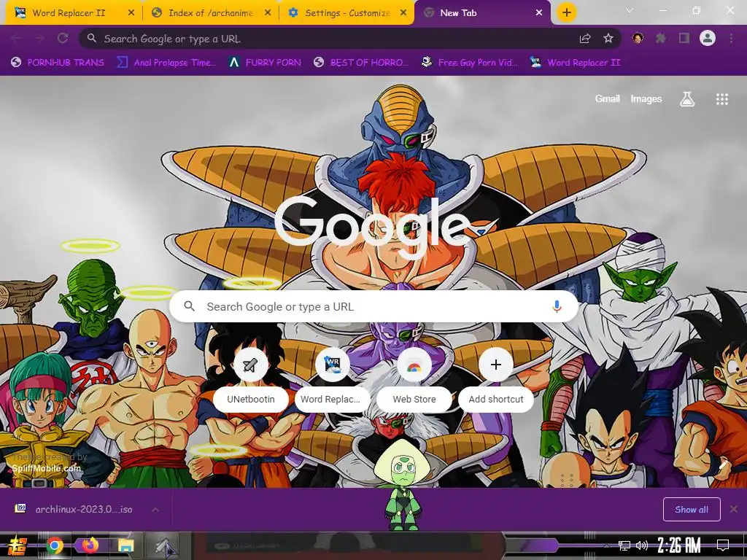Image resolution: width=747 pixels, height=560 pixels.
Task: Open the Web Store shortcut
Action: pyautogui.click(x=414, y=379)
